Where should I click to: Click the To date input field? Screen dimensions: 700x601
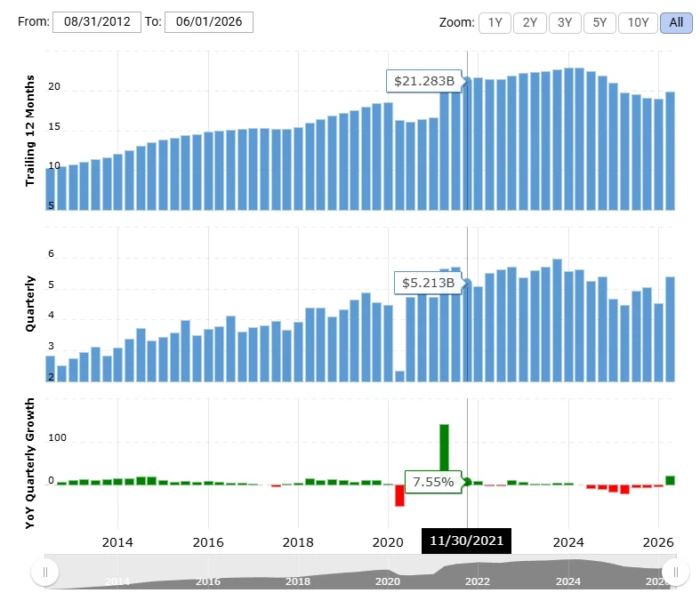[x=209, y=22]
